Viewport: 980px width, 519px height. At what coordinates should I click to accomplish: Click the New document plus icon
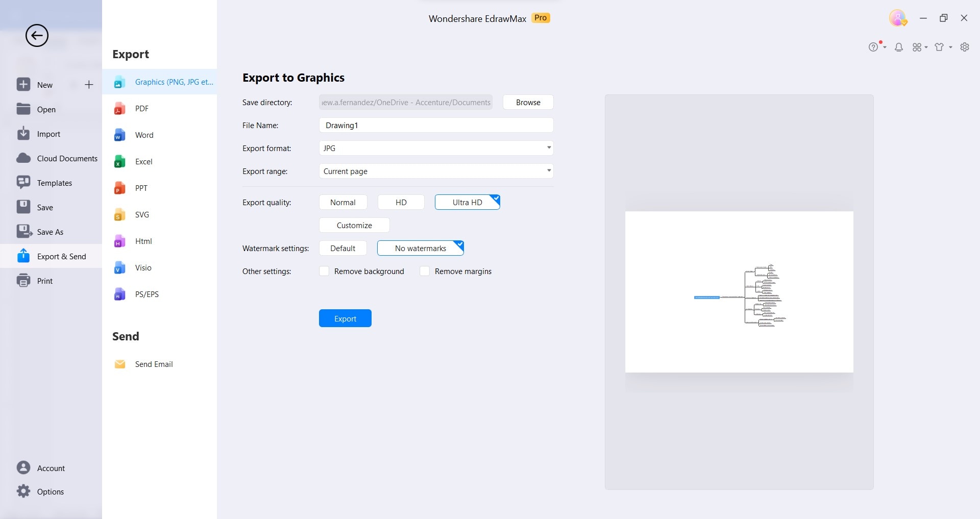[23, 85]
